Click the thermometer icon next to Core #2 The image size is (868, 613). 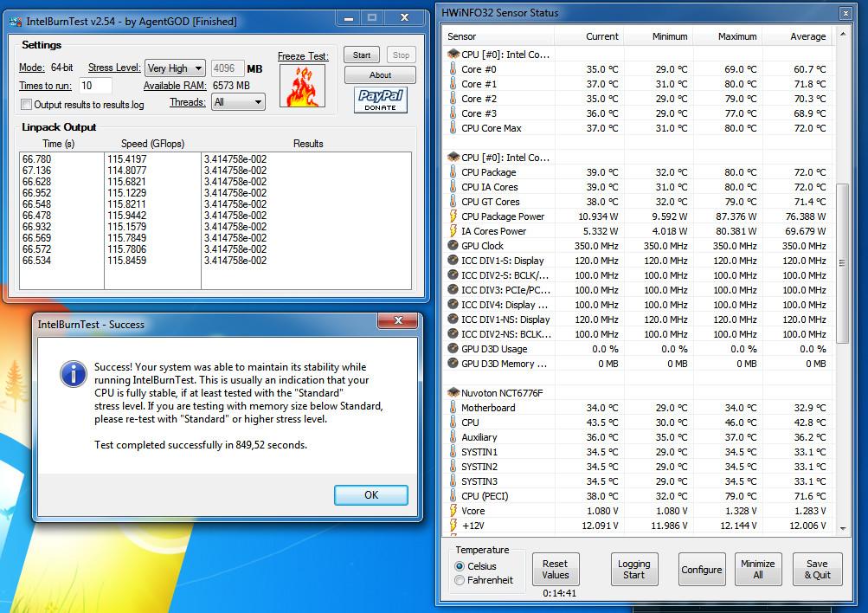click(453, 99)
